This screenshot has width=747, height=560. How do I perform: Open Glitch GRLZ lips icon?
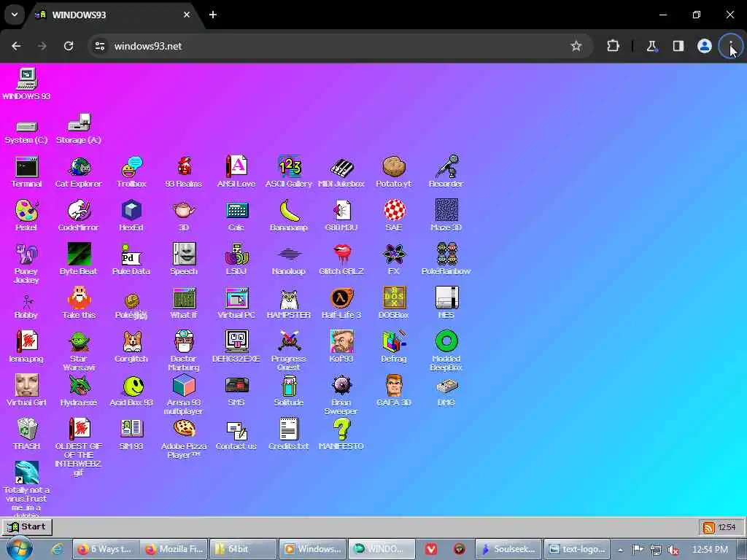tap(341, 254)
